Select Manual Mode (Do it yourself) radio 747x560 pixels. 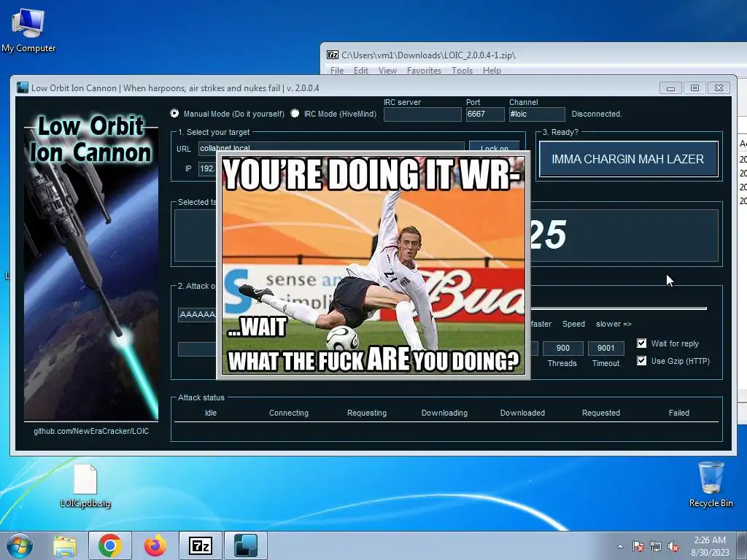click(x=174, y=113)
